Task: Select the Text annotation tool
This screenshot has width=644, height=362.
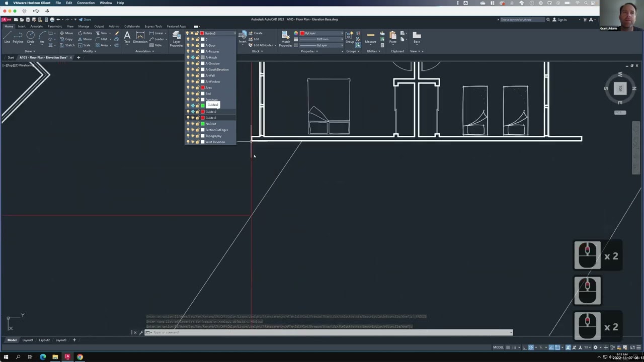Action: (x=127, y=37)
